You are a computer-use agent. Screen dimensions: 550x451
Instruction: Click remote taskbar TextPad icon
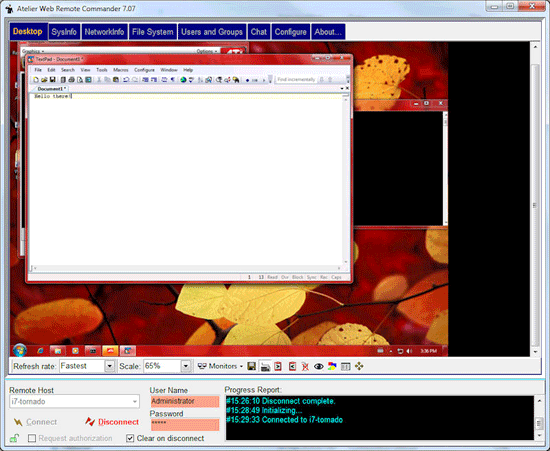[x=127, y=351]
